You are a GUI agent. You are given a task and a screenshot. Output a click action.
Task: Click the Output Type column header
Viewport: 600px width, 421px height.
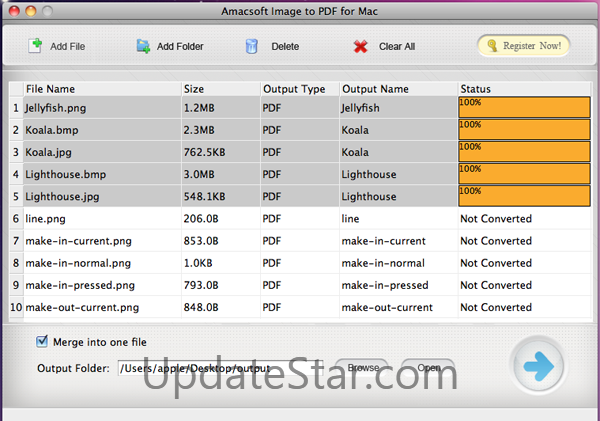pos(300,89)
